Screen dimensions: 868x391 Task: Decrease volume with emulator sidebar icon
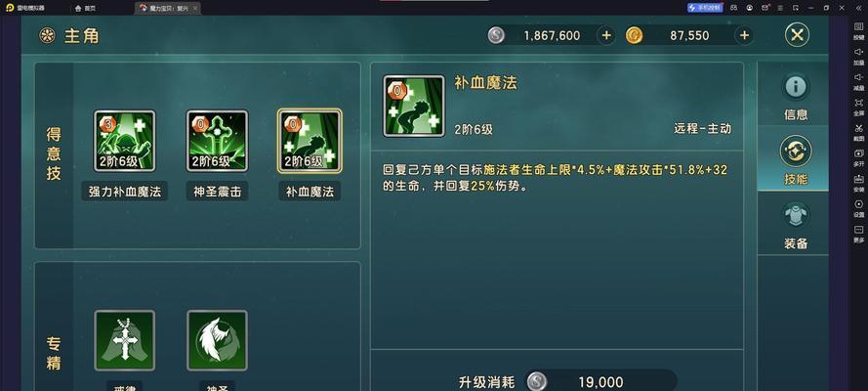[858, 80]
